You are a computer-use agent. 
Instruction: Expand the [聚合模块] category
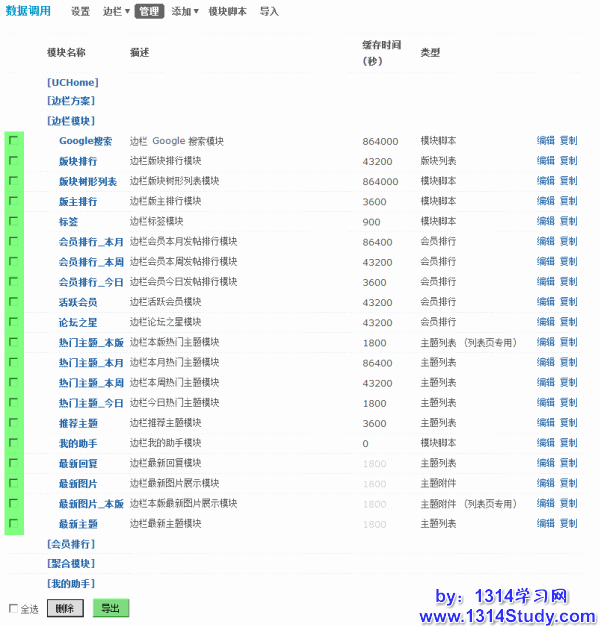tap(71, 564)
